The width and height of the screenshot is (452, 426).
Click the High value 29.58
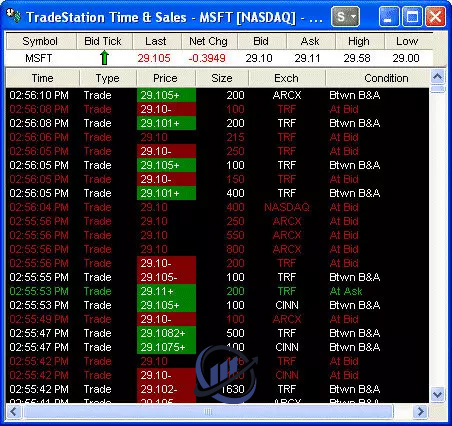357,58
